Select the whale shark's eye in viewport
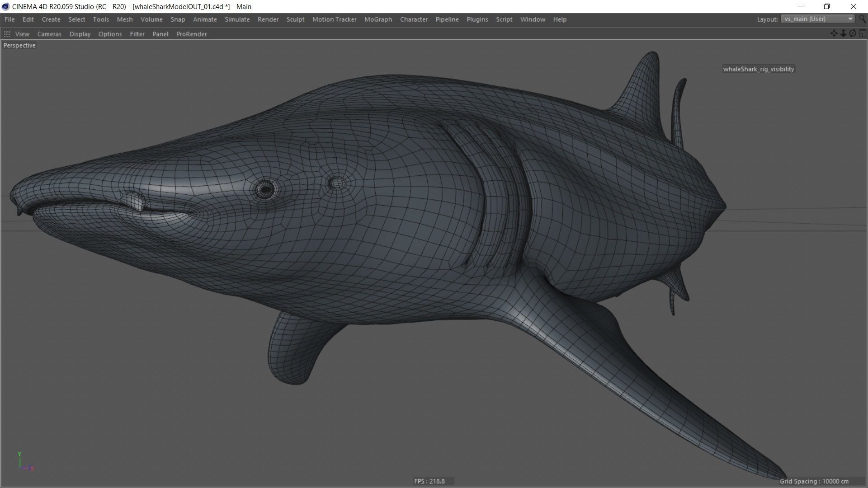The height and width of the screenshot is (488, 868). coord(265,189)
